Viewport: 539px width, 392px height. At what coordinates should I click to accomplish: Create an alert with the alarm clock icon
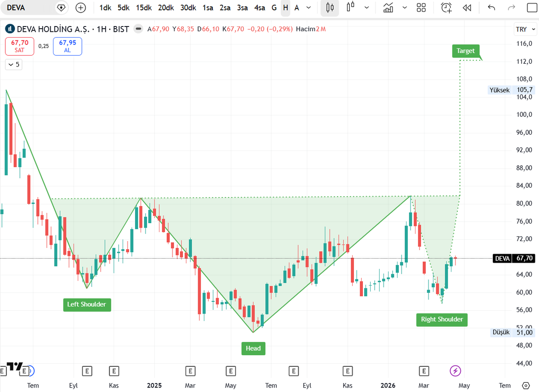click(446, 8)
